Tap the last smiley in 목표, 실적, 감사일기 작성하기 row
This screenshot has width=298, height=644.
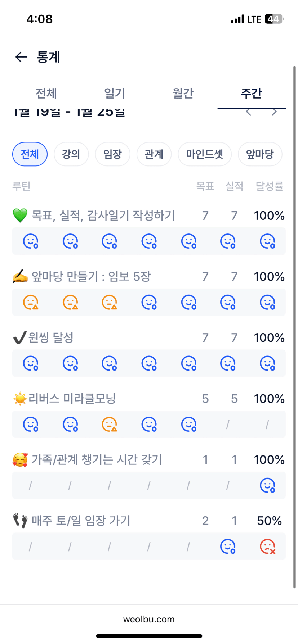[267, 241]
